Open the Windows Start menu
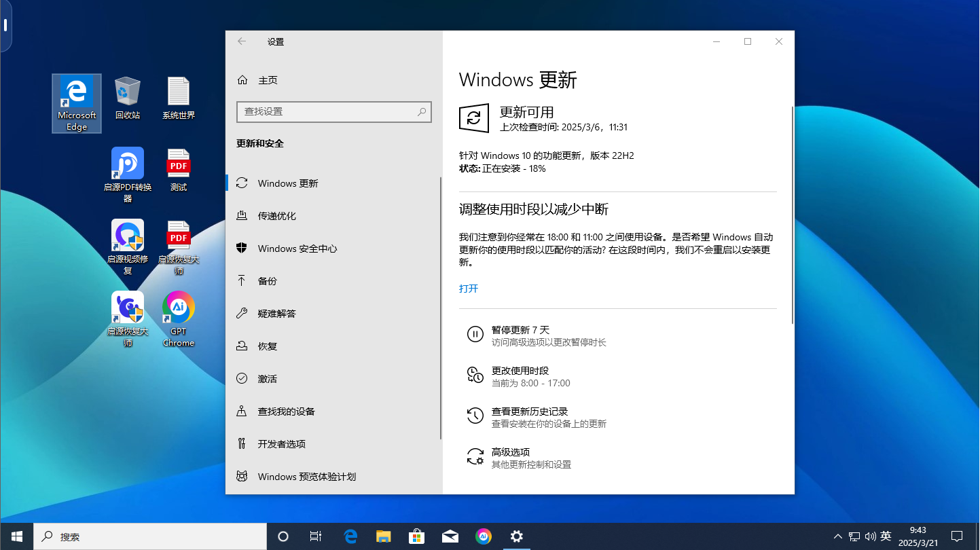The height and width of the screenshot is (550, 980). [x=16, y=536]
